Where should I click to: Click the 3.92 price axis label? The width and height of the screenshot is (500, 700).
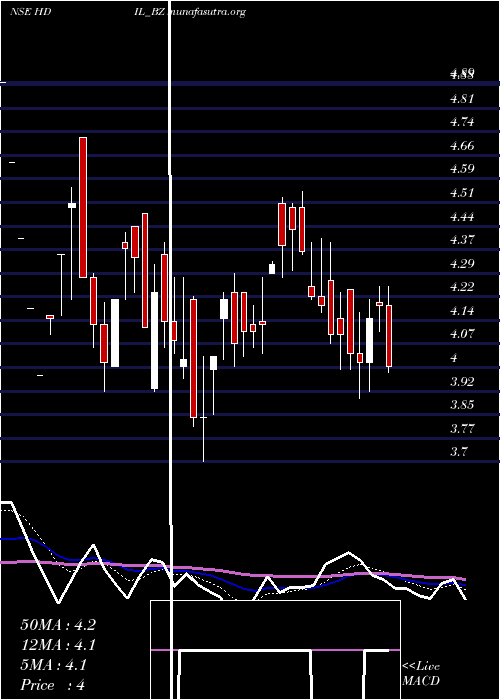click(462, 382)
